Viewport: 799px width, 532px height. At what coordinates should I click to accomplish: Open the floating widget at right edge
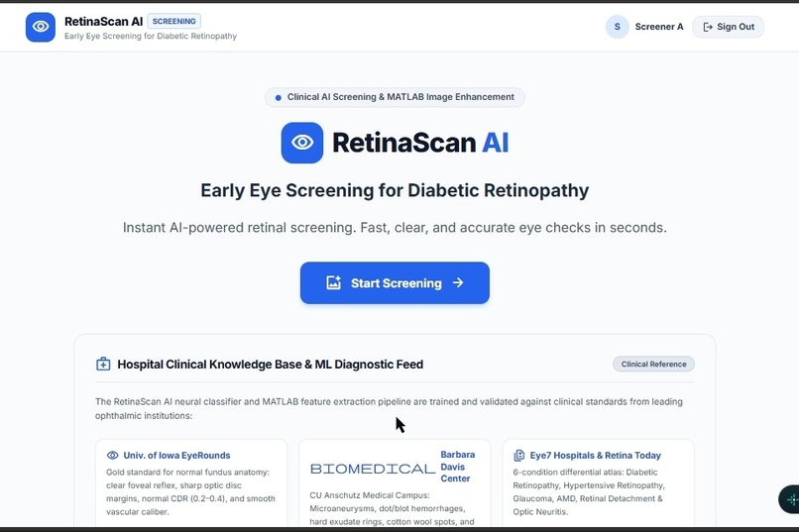click(x=789, y=499)
